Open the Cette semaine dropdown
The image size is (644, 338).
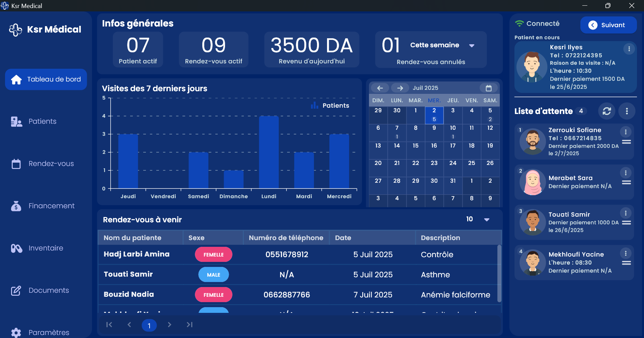pos(472,45)
